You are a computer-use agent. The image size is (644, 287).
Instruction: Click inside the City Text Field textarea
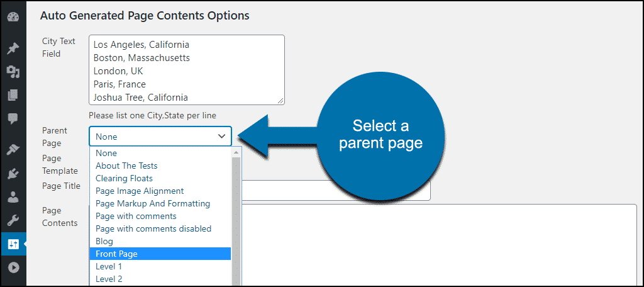(x=186, y=70)
